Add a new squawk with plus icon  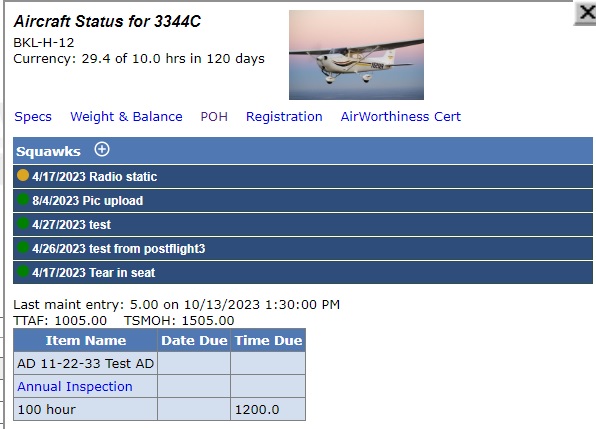pos(102,149)
